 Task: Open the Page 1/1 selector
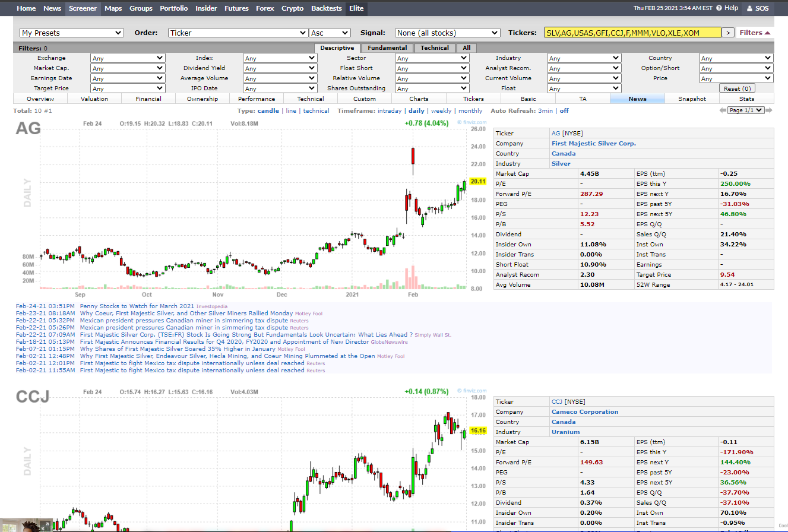tap(746, 110)
